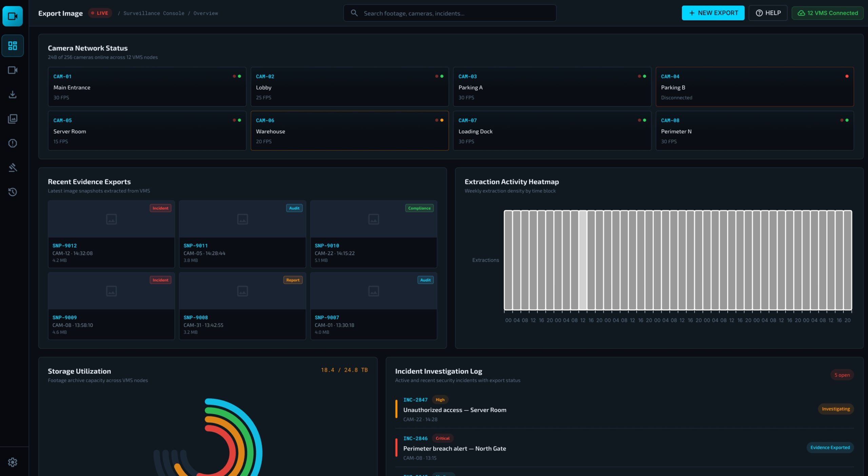Open the CAM-02 Lobby card
868x476 pixels.
coord(350,87)
